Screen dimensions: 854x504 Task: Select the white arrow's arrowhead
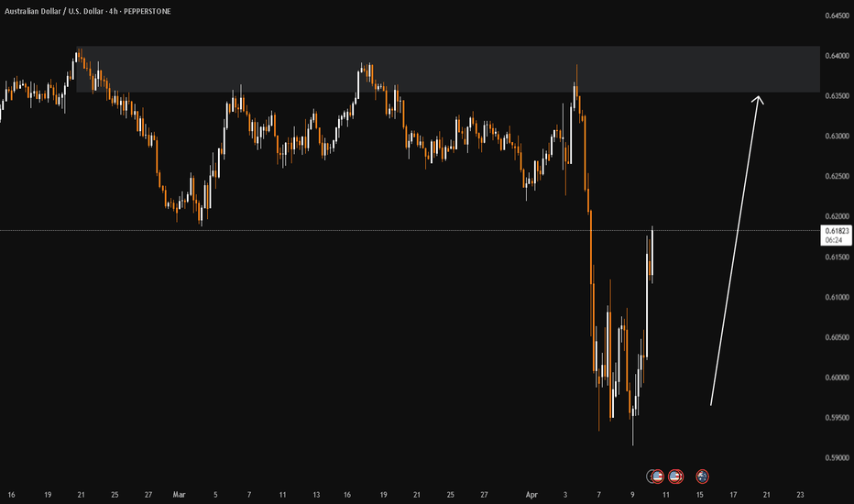point(758,100)
